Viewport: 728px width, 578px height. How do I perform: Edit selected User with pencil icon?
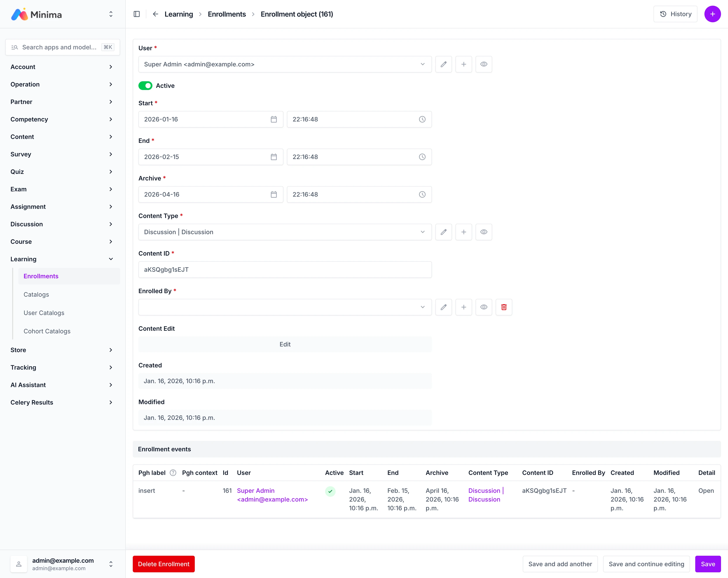[x=443, y=64]
